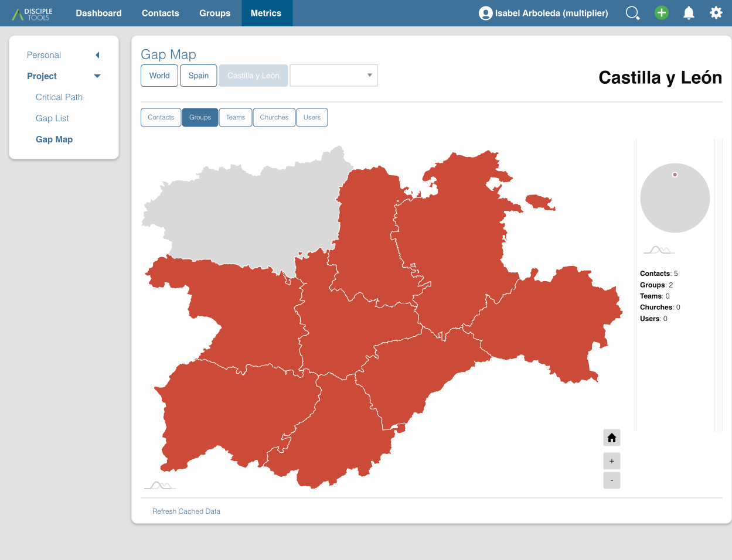This screenshot has height=560, width=732.
Task: Click Isabel Arboleda (multiplier) user name
Action: tap(551, 13)
